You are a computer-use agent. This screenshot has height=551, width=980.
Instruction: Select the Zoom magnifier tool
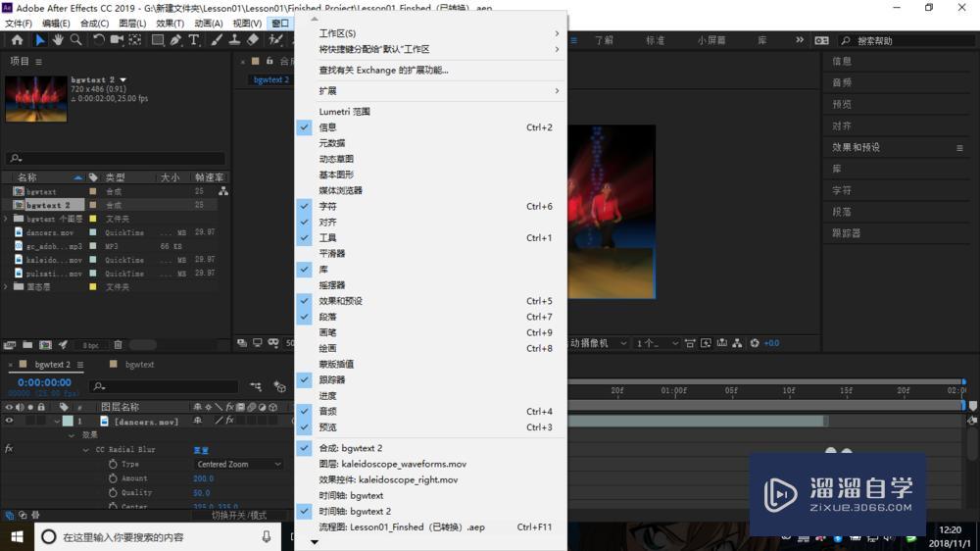pyautogui.click(x=75, y=40)
